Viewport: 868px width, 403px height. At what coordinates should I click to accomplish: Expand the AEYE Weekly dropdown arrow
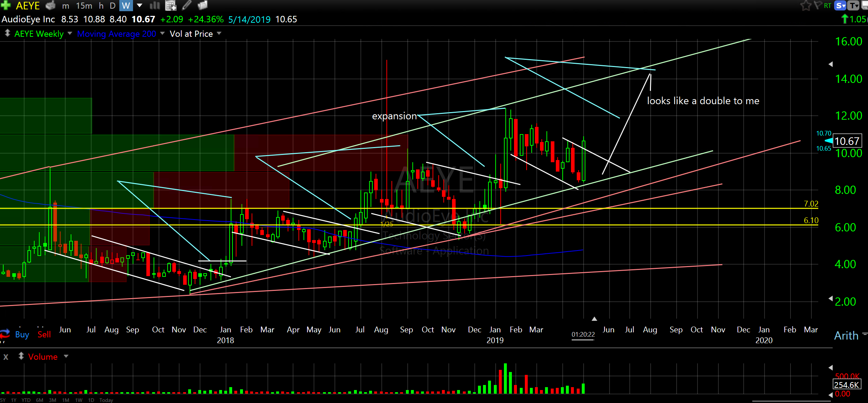click(x=70, y=34)
